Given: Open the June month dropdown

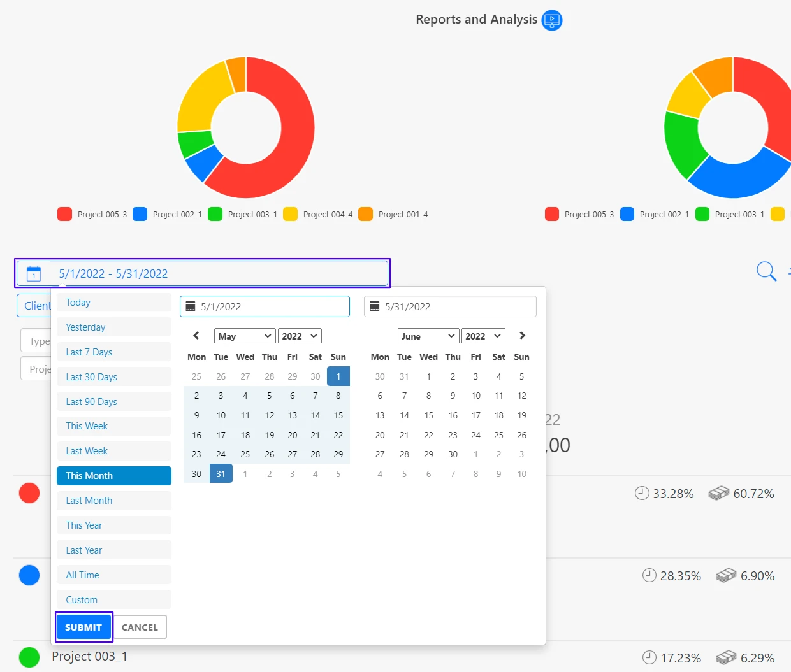Looking at the screenshot, I should tap(428, 336).
